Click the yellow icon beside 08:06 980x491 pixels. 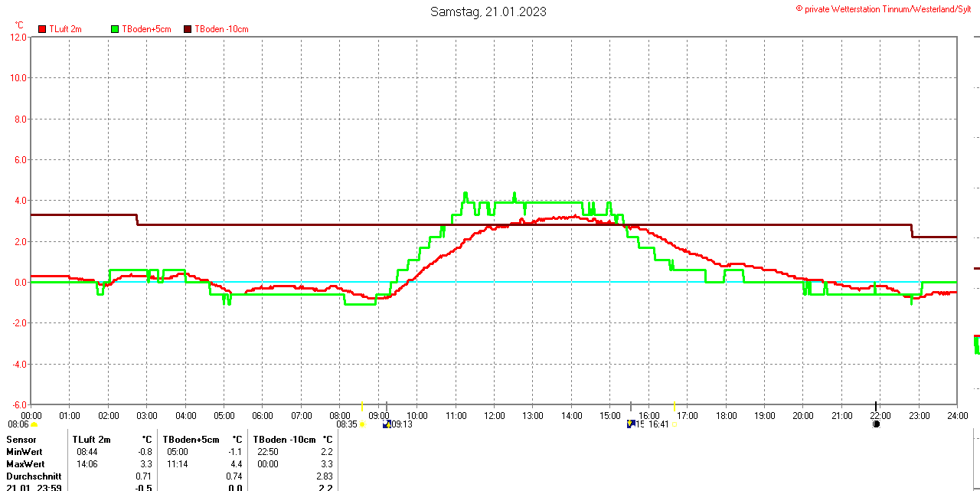click(34, 424)
